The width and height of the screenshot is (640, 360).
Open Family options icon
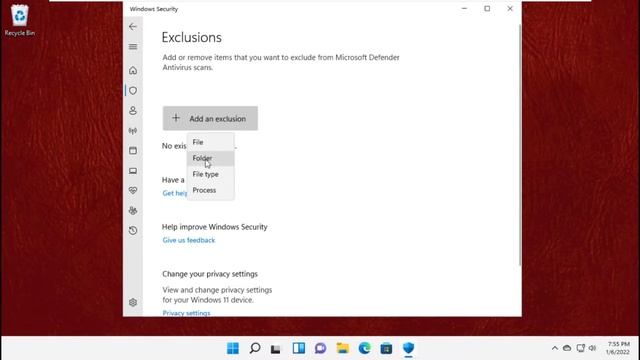click(x=133, y=211)
